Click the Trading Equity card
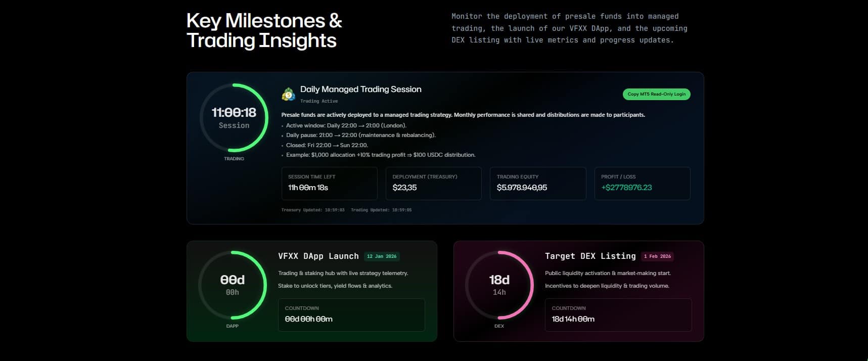 click(538, 184)
